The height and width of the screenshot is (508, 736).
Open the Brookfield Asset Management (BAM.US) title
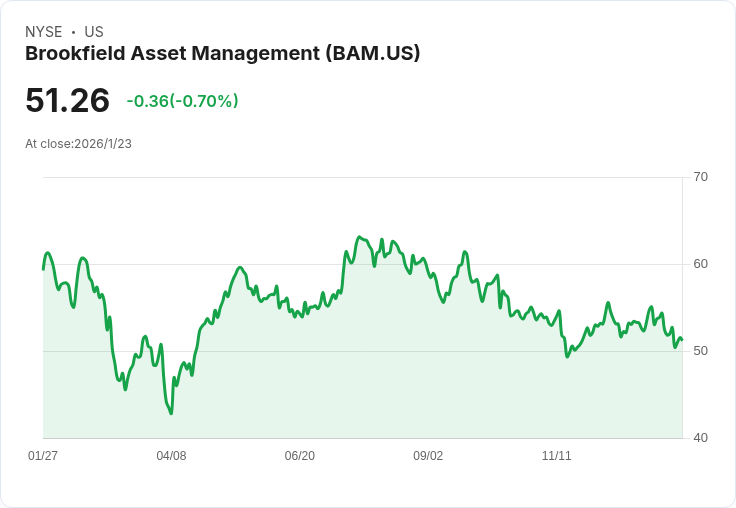pos(222,53)
